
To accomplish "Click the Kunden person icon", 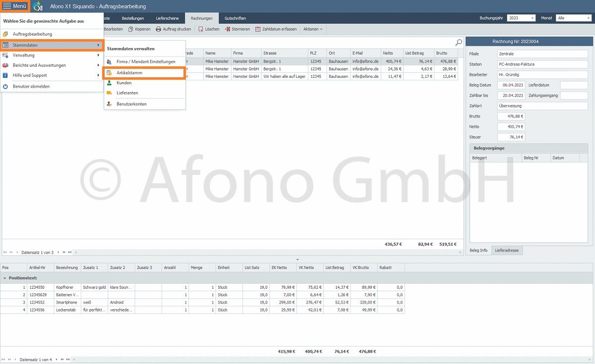I will point(109,83).
